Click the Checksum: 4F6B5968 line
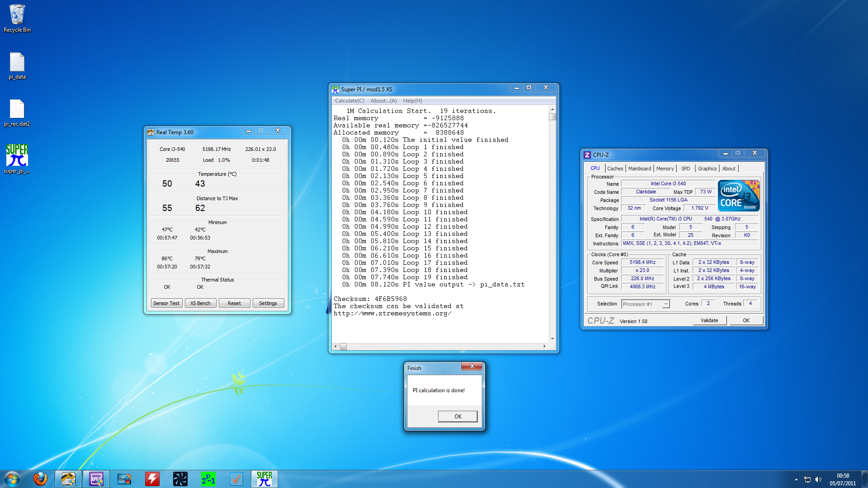868x488 pixels. [x=370, y=299]
